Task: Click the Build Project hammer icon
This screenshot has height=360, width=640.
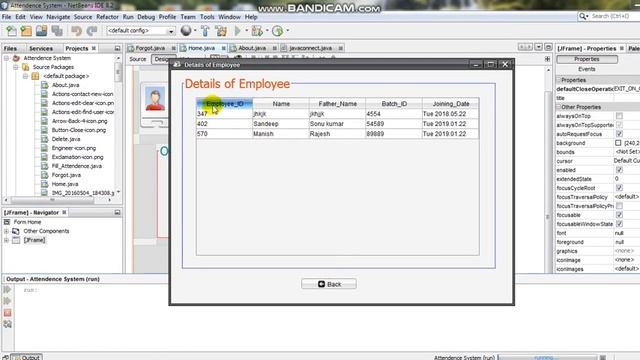Action: [x=205, y=31]
